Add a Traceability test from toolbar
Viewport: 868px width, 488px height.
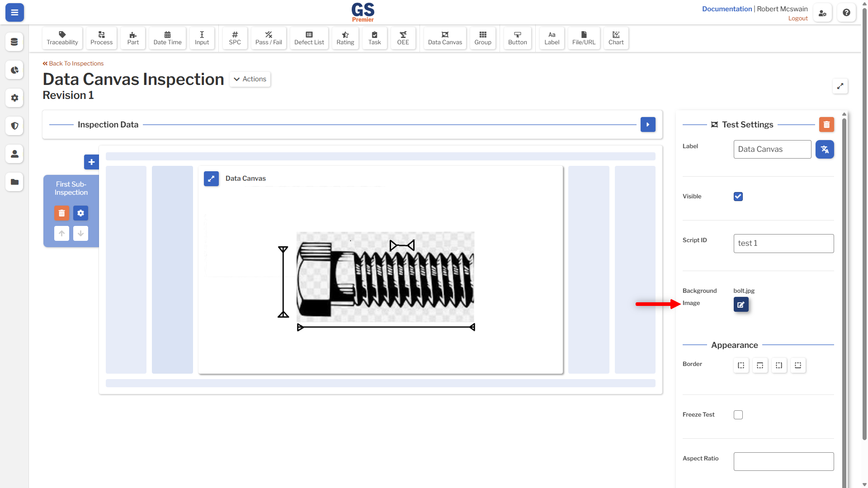coord(62,38)
